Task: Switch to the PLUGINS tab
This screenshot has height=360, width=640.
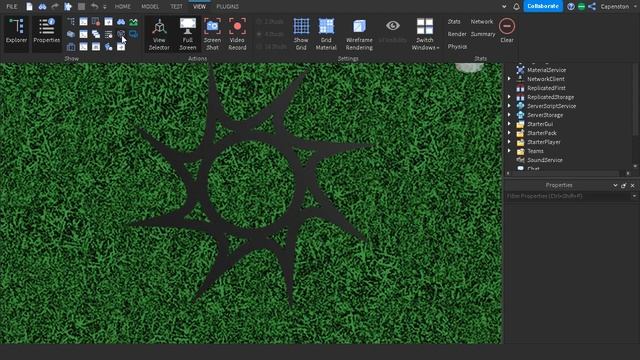Action: [x=227, y=7]
